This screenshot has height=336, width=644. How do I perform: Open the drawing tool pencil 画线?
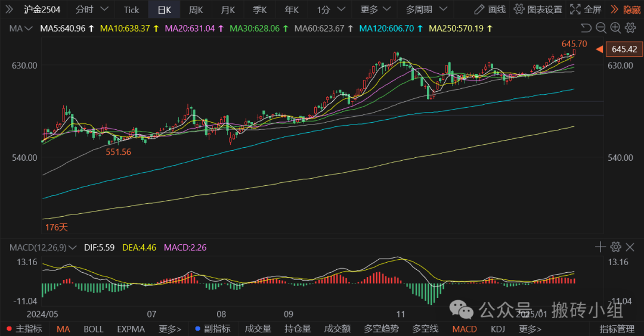[x=490, y=10]
